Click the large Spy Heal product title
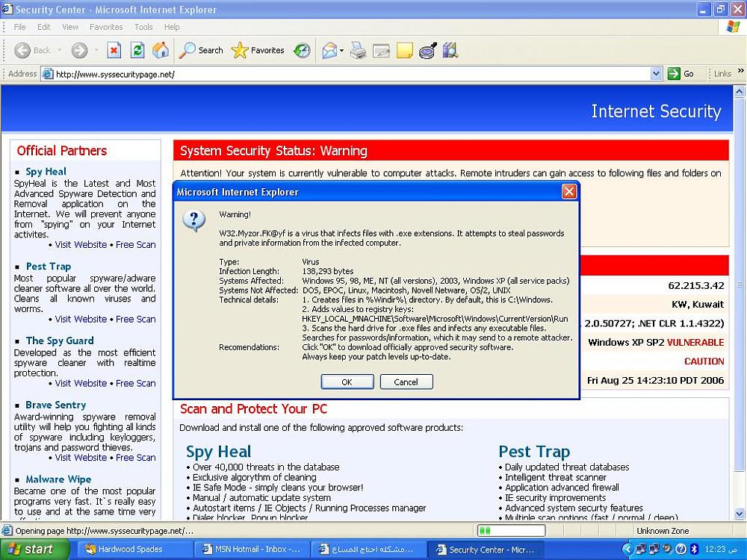This screenshot has height=560, width=747. pos(218,452)
